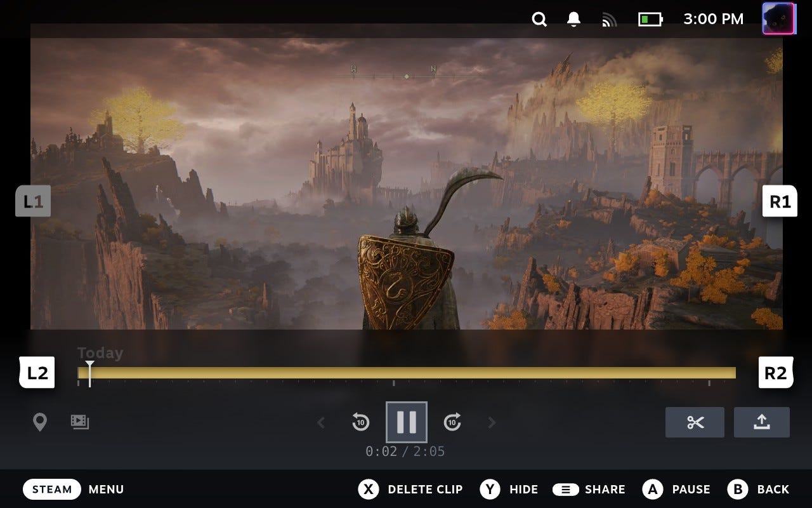Rewind 10 seconds
This screenshot has height=508, width=812.
click(360, 422)
